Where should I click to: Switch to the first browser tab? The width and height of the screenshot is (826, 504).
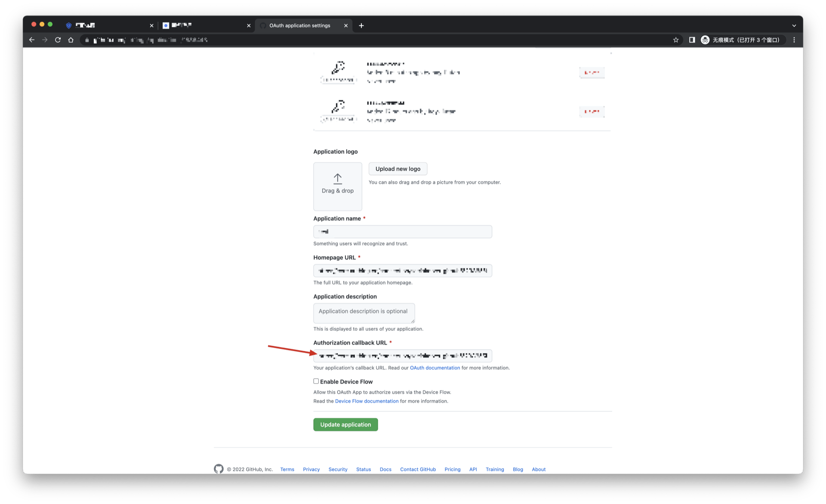click(108, 25)
